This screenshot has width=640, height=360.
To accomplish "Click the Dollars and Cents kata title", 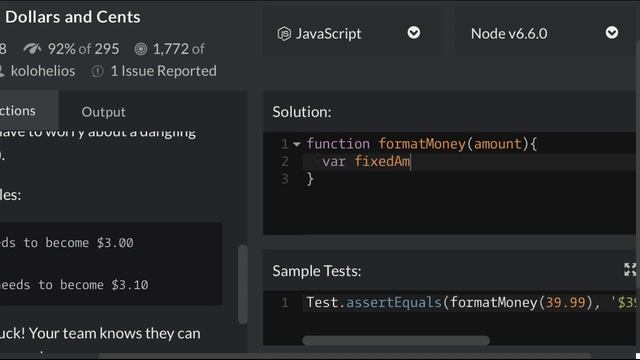I will pyautogui.click(x=73, y=17).
